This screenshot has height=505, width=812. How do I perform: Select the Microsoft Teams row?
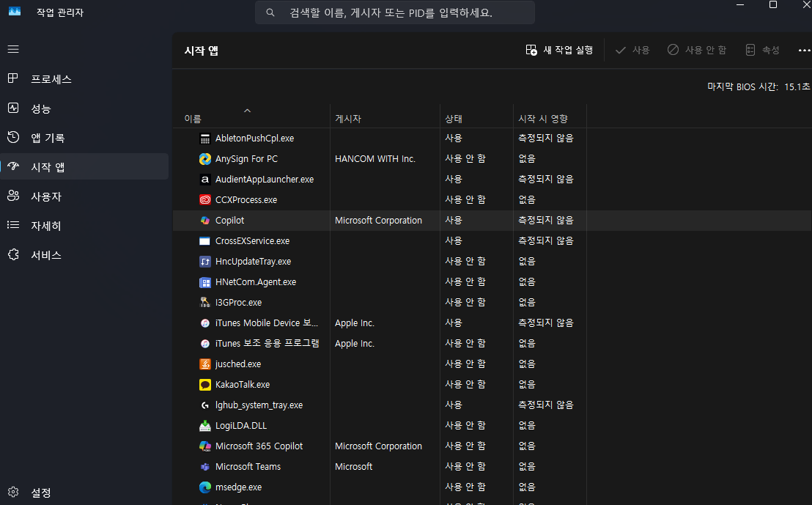click(x=247, y=466)
